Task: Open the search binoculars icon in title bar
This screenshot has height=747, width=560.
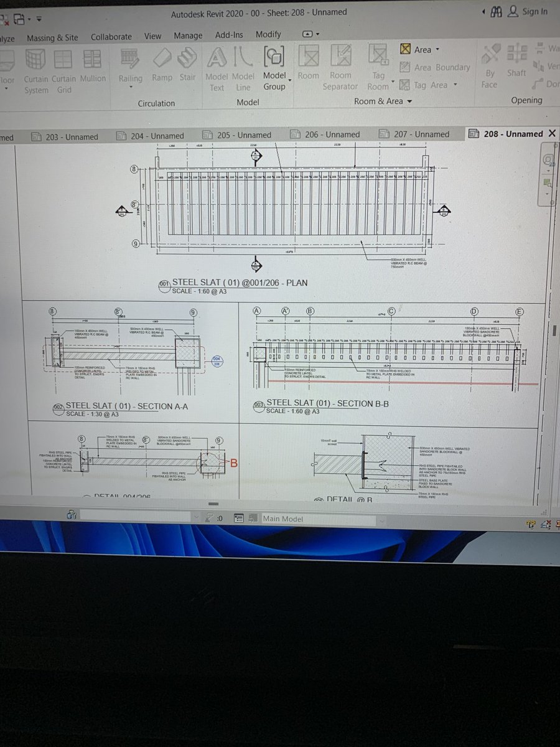Action: tap(496, 11)
